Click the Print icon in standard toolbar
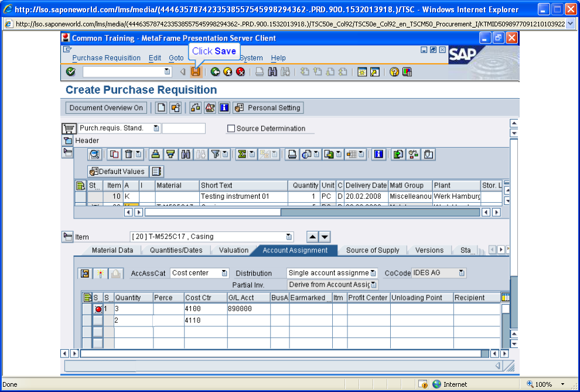 (x=260, y=71)
